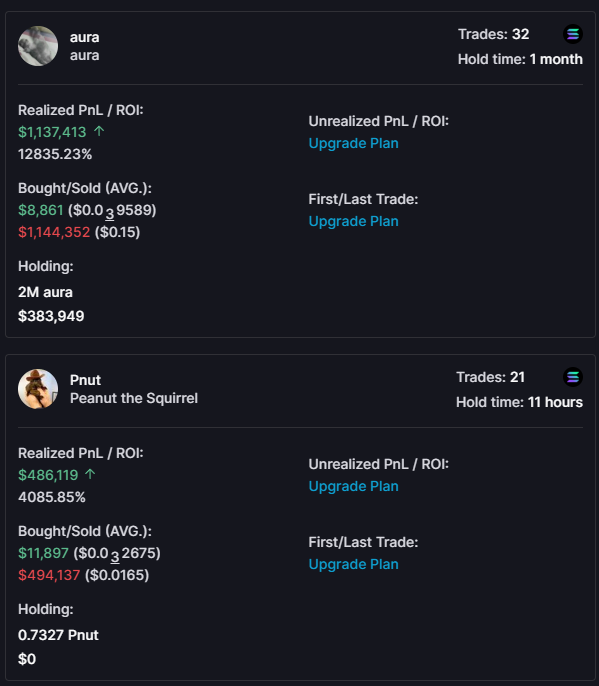Open Upgrade Plan under Pnut Unrealized PnL

click(354, 486)
